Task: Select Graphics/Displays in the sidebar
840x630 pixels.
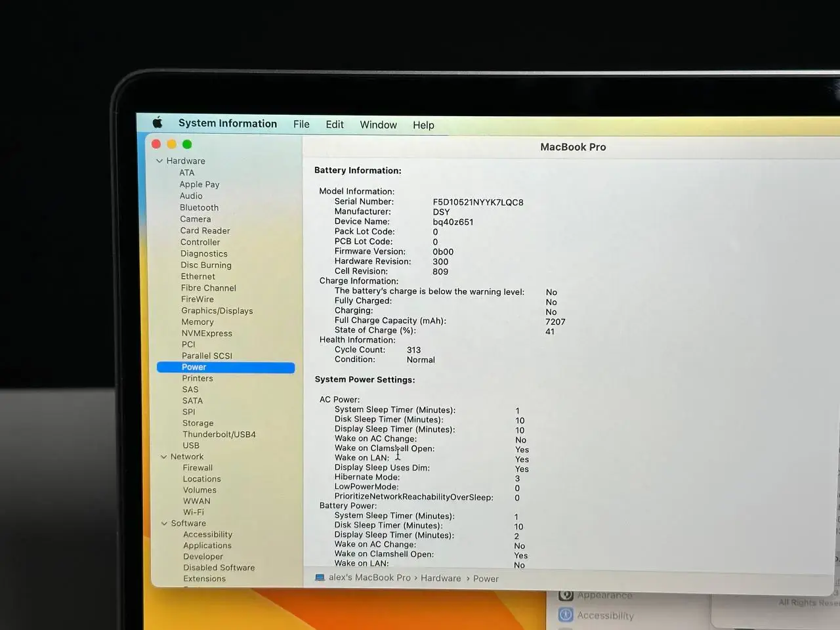Action: [x=217, y=311]
